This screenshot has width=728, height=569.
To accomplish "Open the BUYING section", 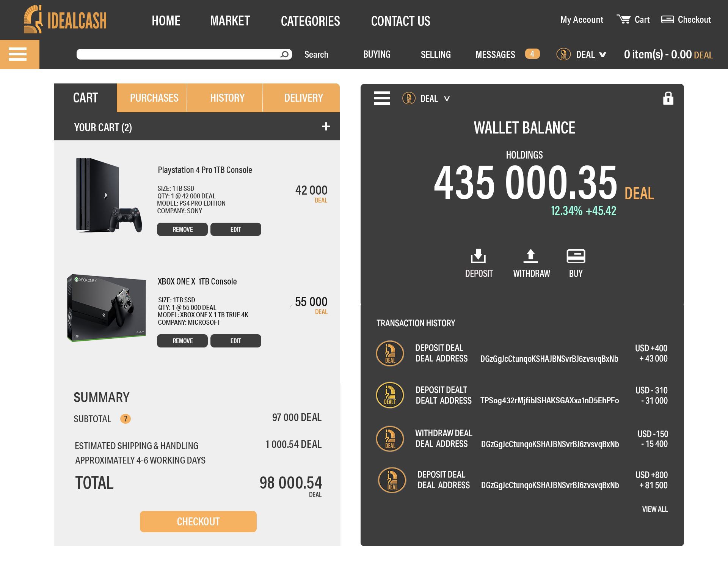I will pos(377,54).
